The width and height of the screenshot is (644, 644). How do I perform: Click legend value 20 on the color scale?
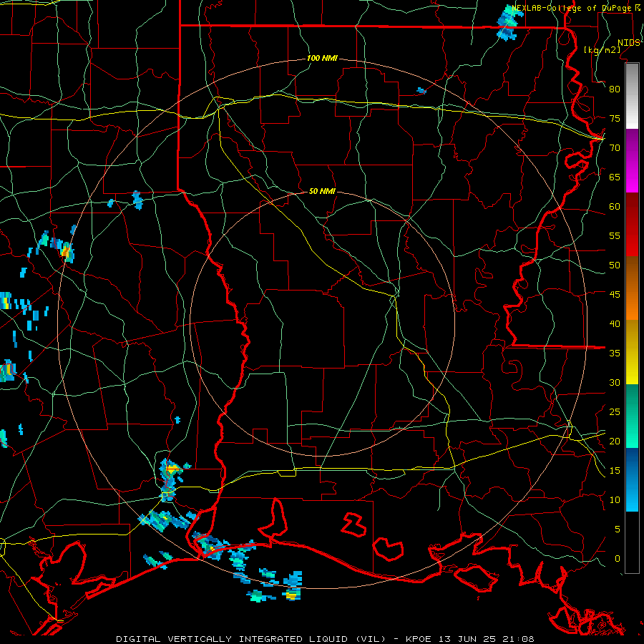coord(615,441)
